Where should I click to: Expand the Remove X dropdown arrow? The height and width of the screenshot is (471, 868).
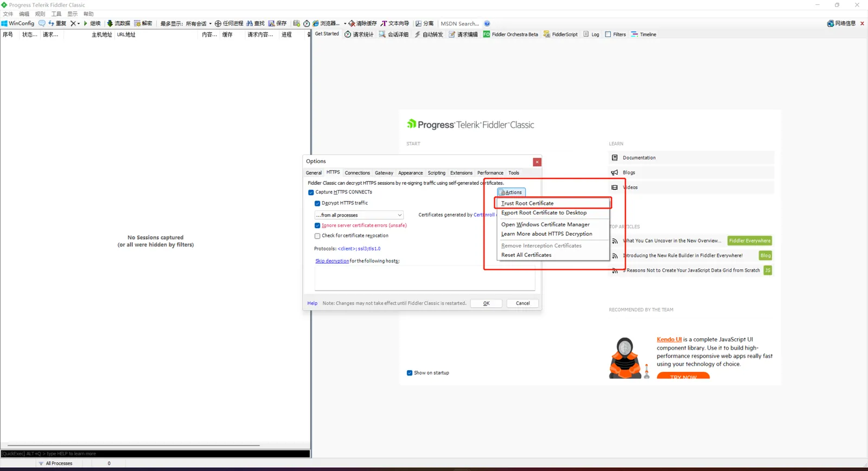point(79,23)
